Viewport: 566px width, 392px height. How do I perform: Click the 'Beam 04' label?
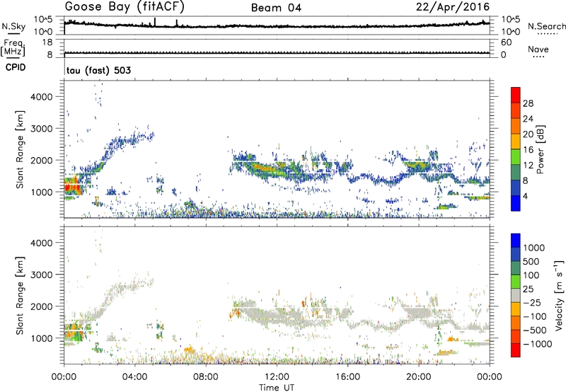pyautogui.click(x=276, y=8)
